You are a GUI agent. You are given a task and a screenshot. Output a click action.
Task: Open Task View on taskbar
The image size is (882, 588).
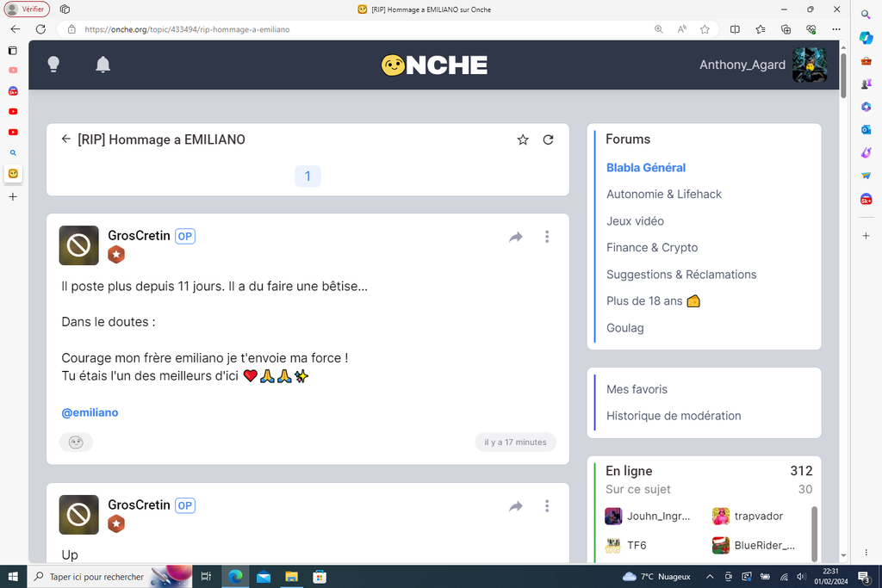[206, 577]
